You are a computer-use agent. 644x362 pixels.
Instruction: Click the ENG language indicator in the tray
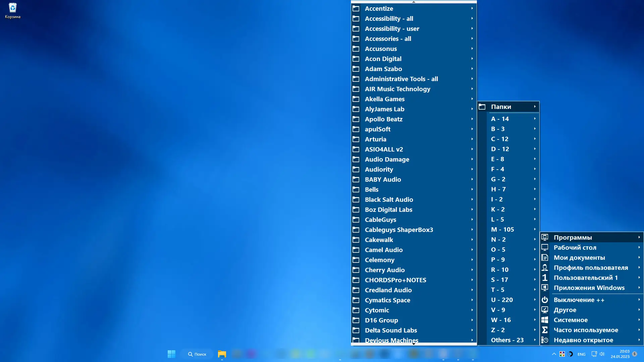coord(581,354)
